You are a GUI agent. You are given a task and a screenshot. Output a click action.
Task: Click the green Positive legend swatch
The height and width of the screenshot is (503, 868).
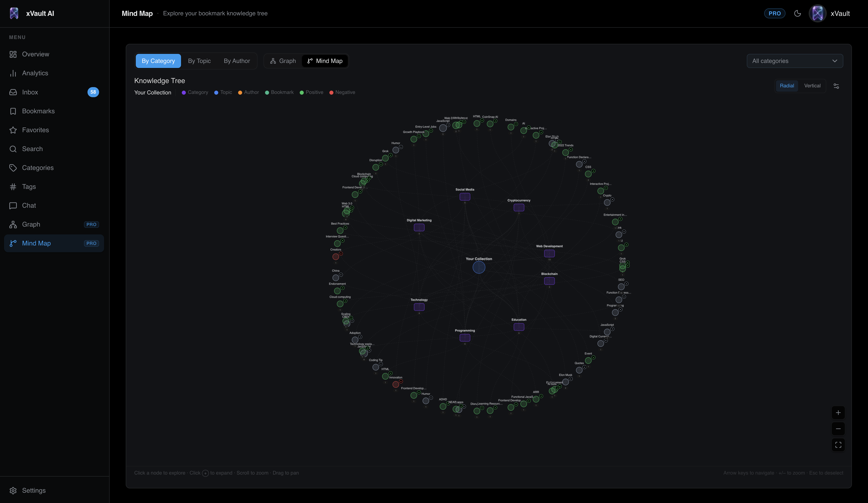point(302,92)
